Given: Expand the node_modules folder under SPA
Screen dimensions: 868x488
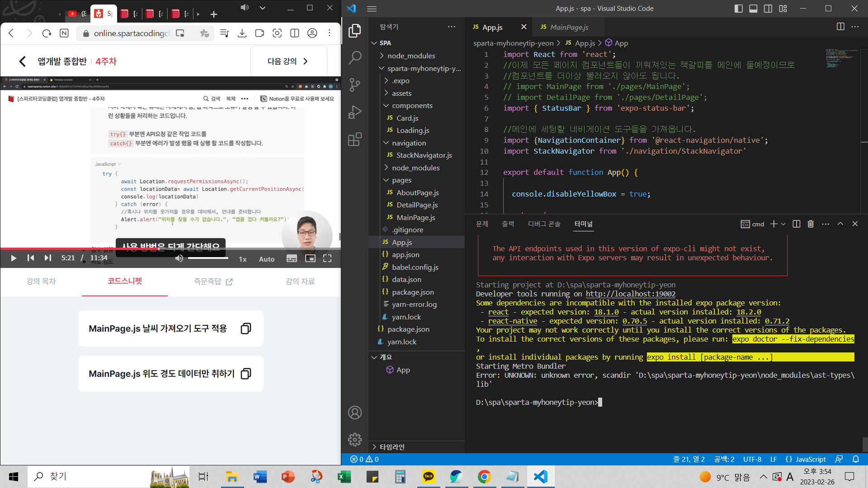Looking at the screenshot, I should coord(382,56).
